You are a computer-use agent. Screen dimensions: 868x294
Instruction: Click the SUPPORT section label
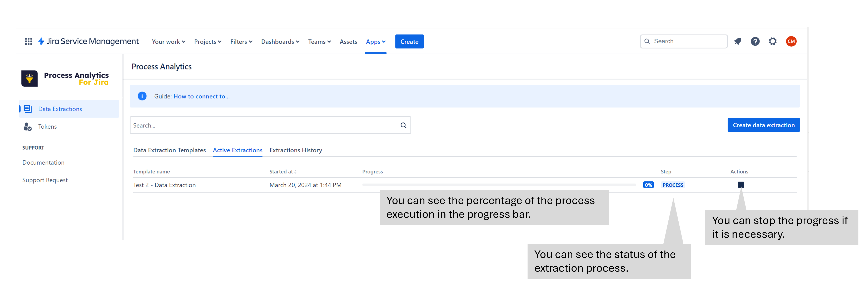33,148
